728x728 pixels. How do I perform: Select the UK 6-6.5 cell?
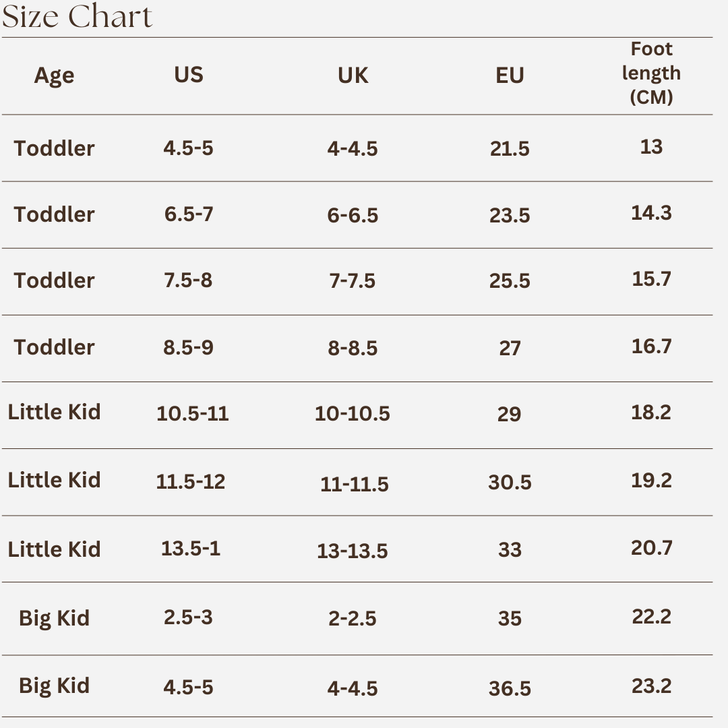(x=353, y=216)
